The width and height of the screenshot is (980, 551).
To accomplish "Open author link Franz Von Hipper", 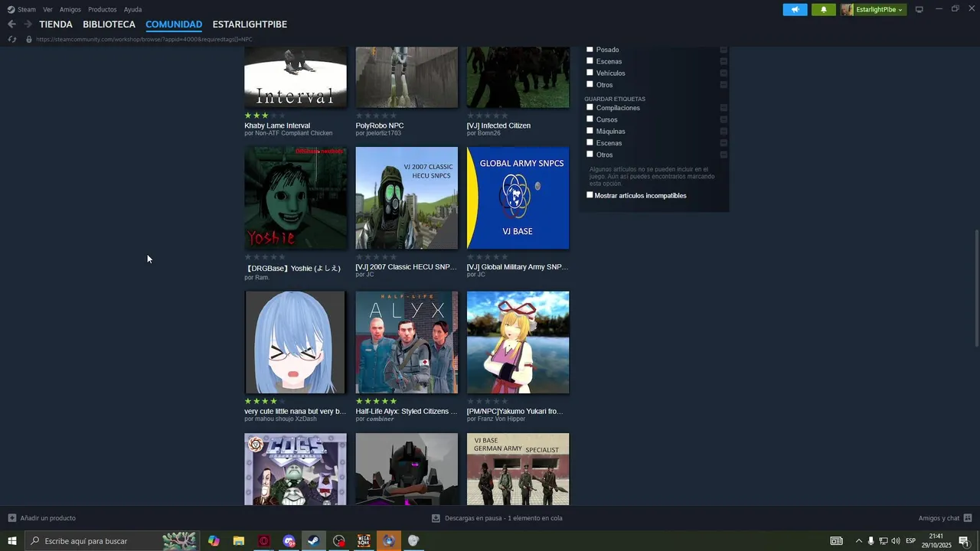I will pos(501,419).
